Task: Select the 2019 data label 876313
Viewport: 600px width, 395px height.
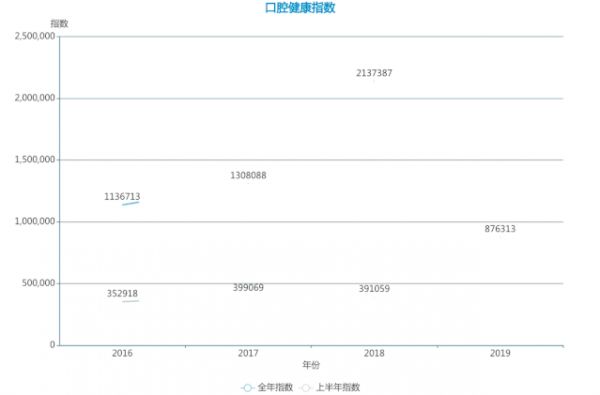Action: tap(500, 229)
